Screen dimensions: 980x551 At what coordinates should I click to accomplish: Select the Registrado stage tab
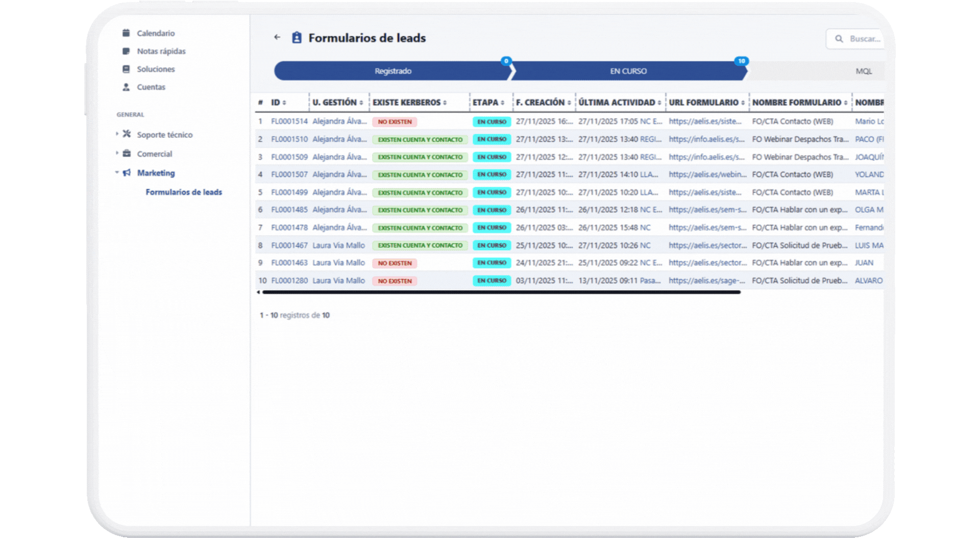[x=393, y=71]
